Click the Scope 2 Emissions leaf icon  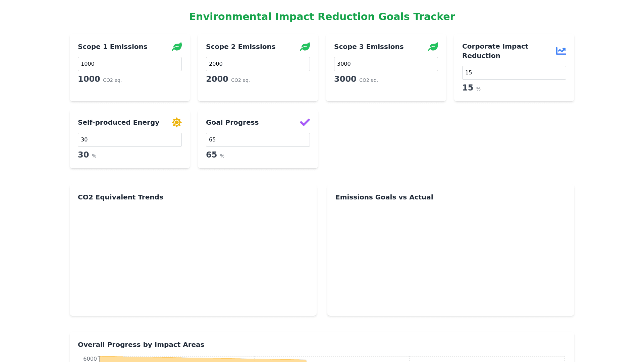(x=305, y=47)
